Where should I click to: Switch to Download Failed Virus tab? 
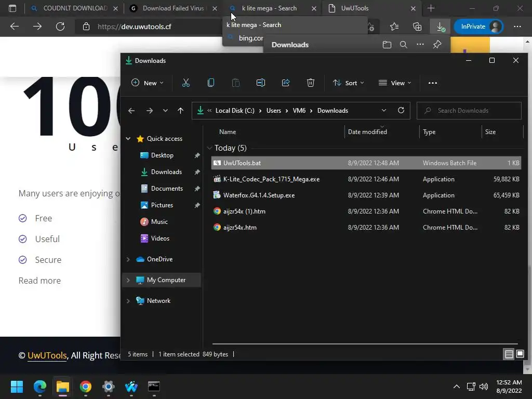pos(173,8)
